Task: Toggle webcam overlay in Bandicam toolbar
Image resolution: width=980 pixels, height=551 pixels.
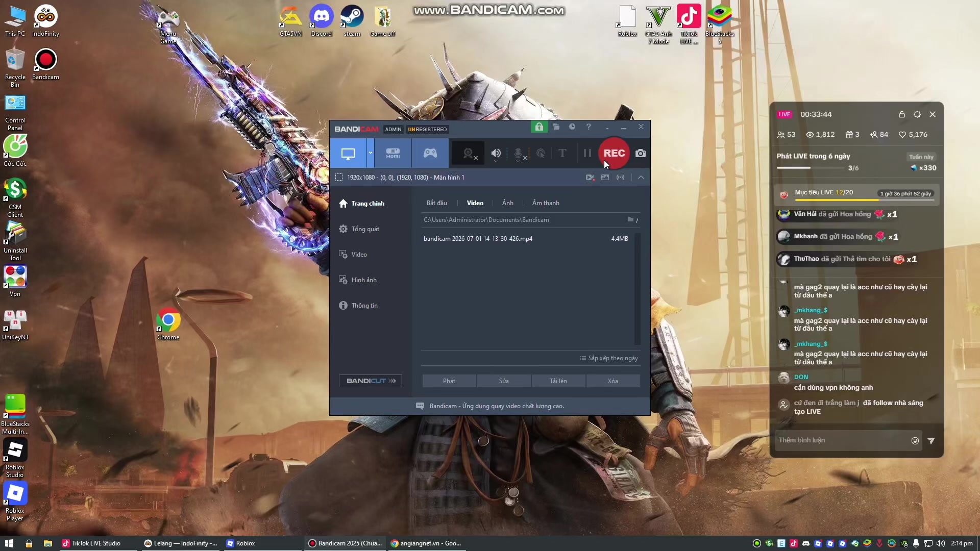Action: click(x=469, y=153)
